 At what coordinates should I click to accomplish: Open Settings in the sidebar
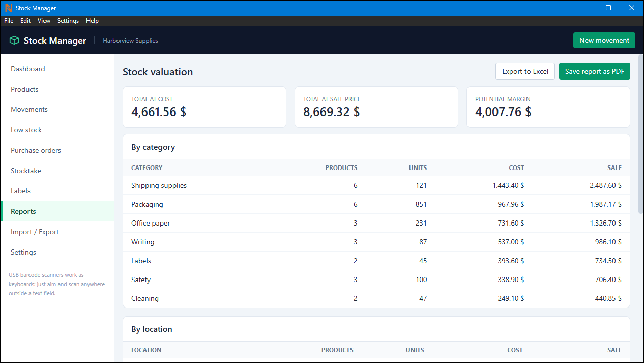coord(57,252)
